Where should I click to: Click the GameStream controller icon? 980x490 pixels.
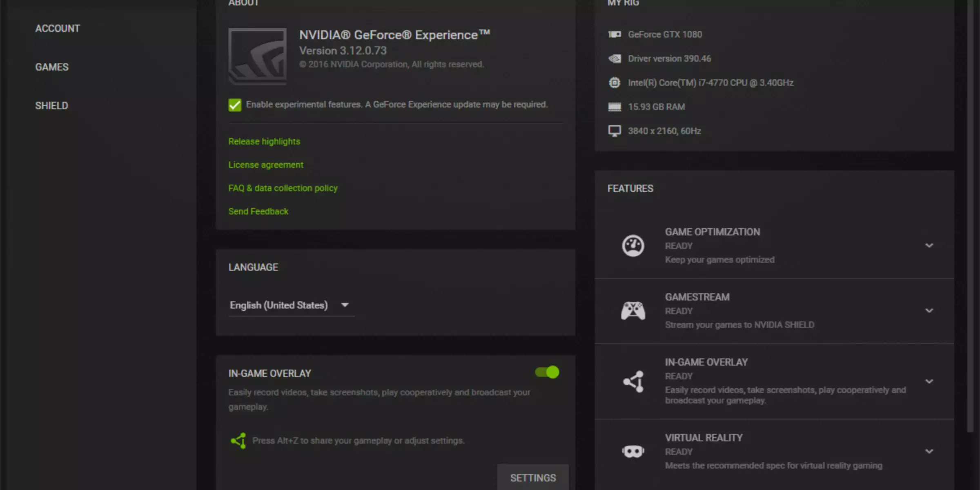tap(633, 311)
